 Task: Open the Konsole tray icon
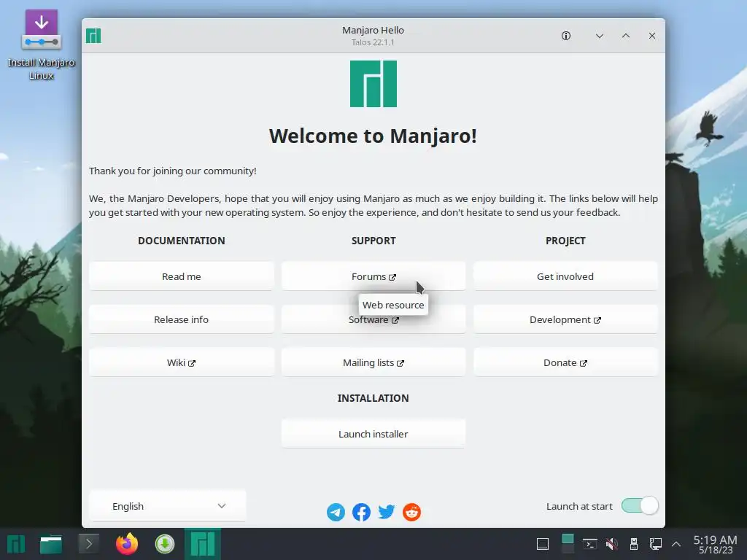[x=590, y=544]
